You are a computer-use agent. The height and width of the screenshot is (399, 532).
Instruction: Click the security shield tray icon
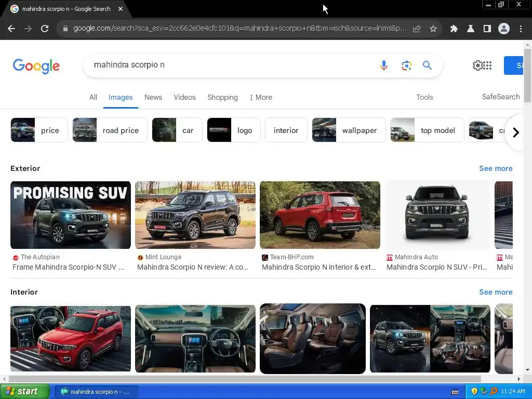pyautogui.click(x=474, y=391)
